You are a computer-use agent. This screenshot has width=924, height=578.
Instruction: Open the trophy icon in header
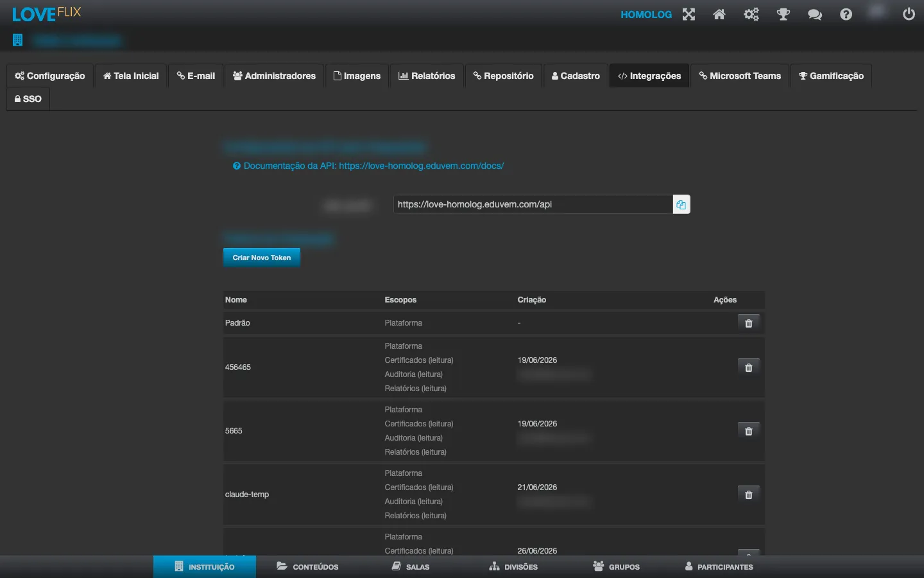[x=783, y=14]
